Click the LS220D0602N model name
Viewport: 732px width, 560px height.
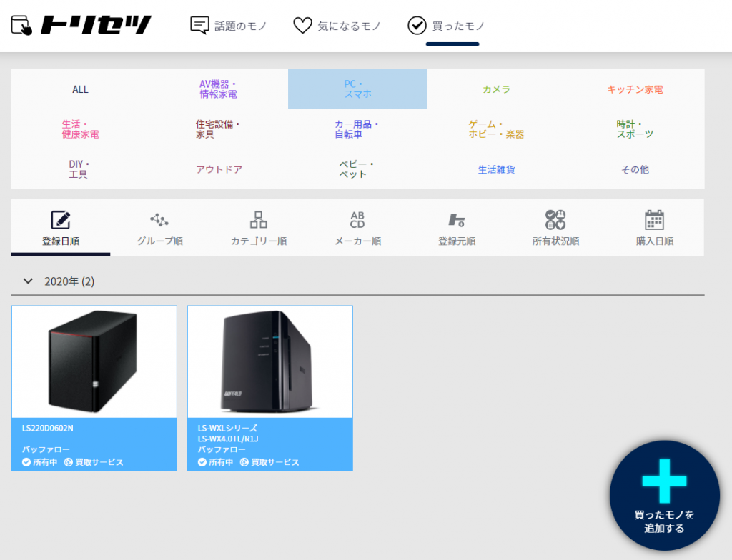click(x=48, y=428)
